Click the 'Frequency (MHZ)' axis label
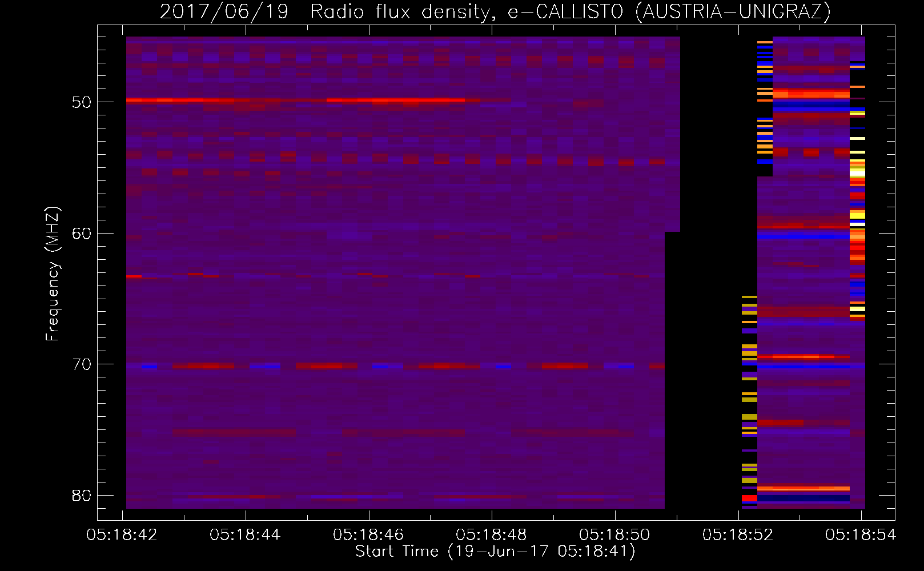The height and width of the screenshot is (571, 924). click(x=53, y=274)
